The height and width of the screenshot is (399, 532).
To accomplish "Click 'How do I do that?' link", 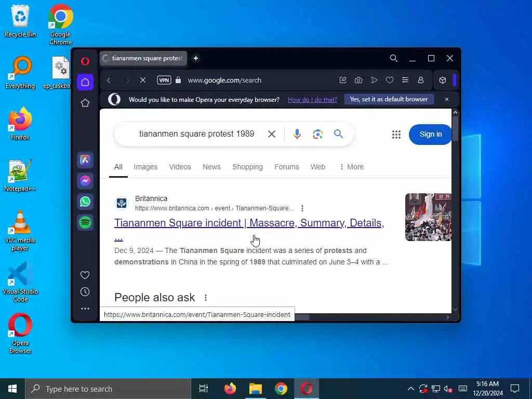I will pyautogui.click(x=312, y=99).
